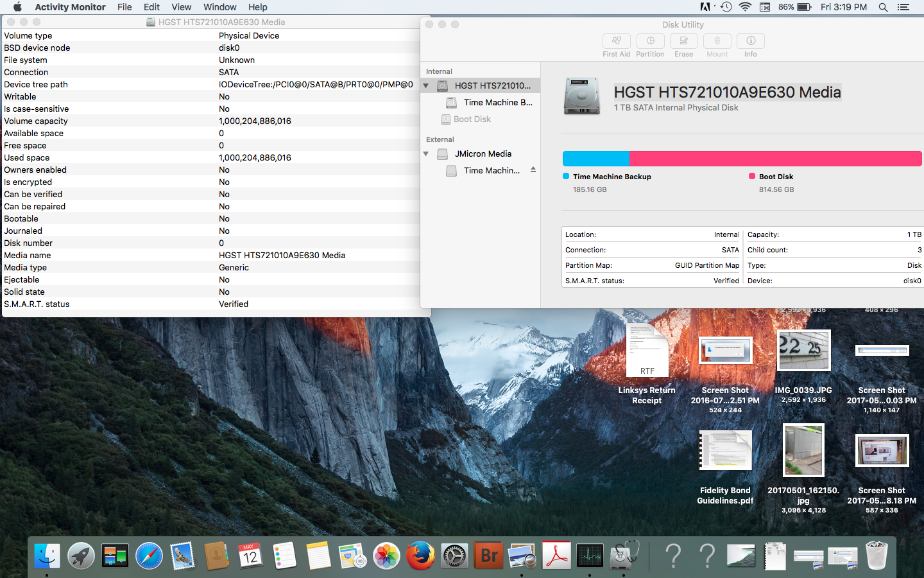Image resolution: width=924 pixels, height=578 pixels.
Task: Open Photos from the Dock
Action: point(386,556)
